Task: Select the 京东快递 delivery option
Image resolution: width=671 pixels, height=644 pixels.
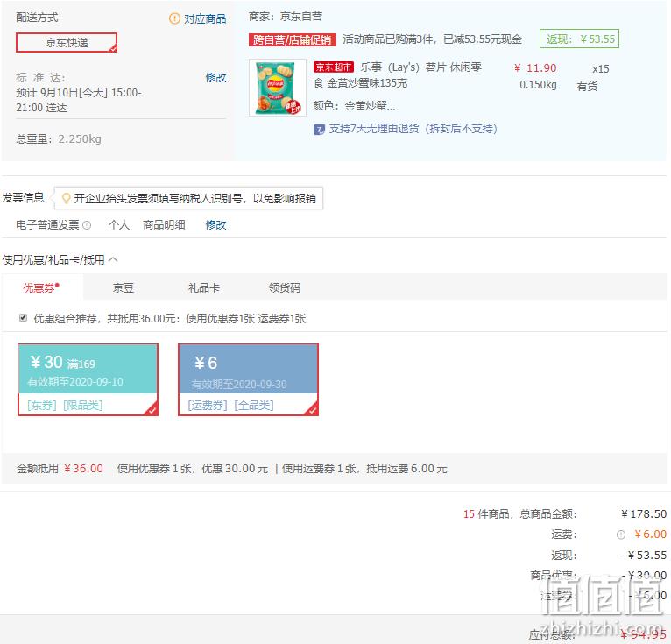Action: tap(67, 42)
